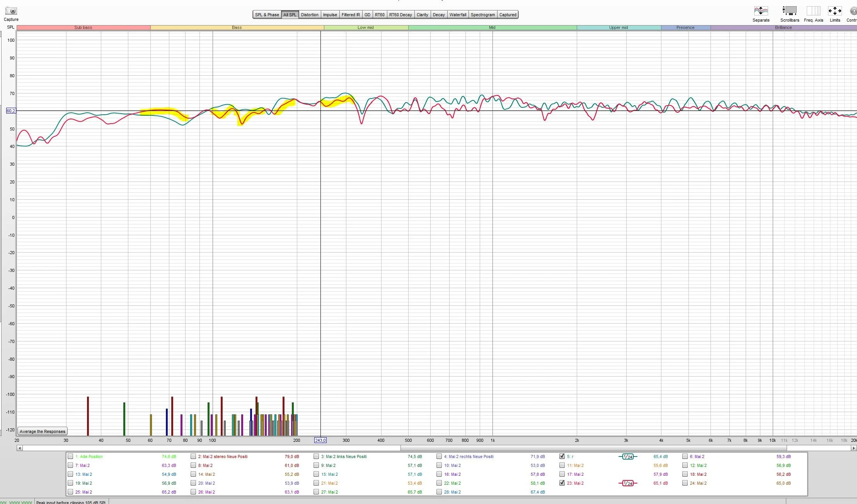
Task: Open the Spectrogram tab
Action: point(483,15)
